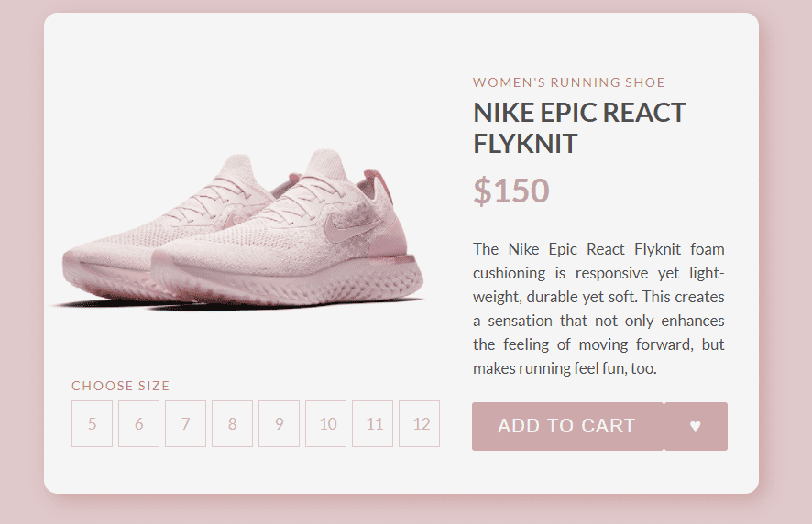Viewport: 812px width, 524px height.
Task: Click the $150 price
Action: (x=510, y=191)
